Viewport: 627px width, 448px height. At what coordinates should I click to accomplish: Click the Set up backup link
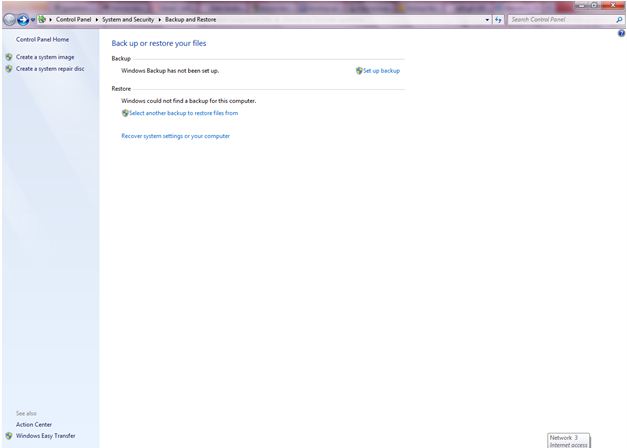coord(381,71)
